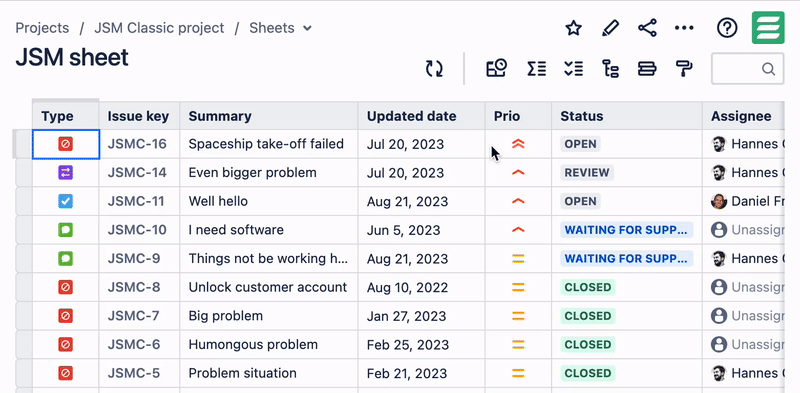Image resolution: width=800 pixels, height=393 pixels.
Task: Open the WAITING FOR SUPP status of JSMC-10
Action: point(627,230)
